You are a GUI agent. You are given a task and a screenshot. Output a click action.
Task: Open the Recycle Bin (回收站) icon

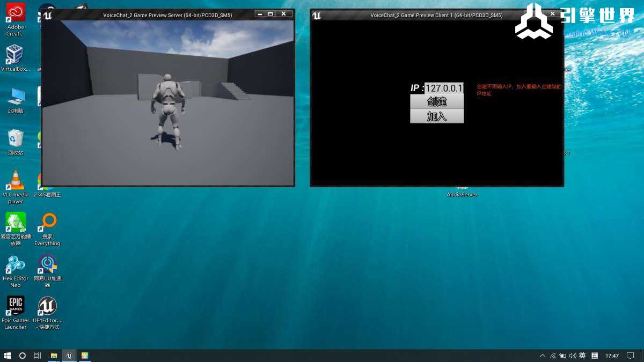16,139
